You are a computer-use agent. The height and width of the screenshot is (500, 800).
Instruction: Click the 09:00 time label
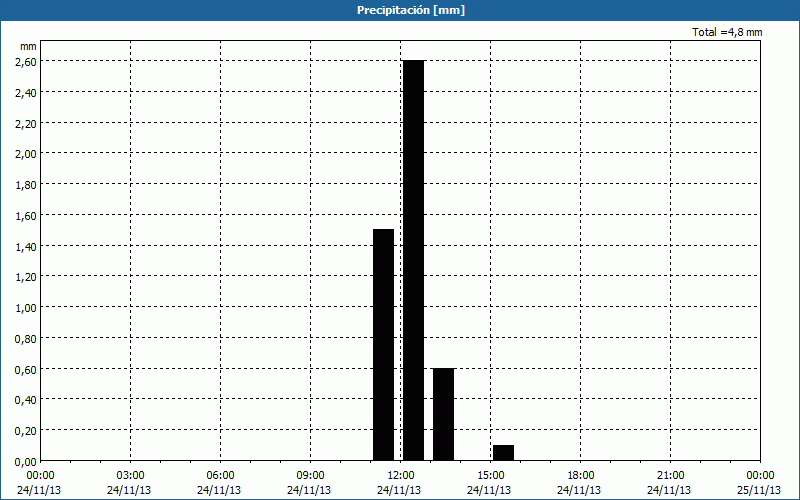click(x=311, y=476)
